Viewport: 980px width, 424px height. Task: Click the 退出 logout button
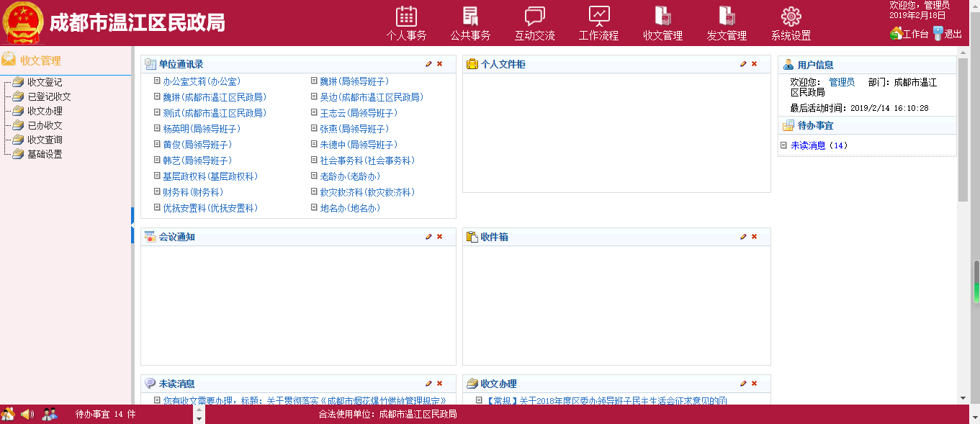(x=948, y=34)
